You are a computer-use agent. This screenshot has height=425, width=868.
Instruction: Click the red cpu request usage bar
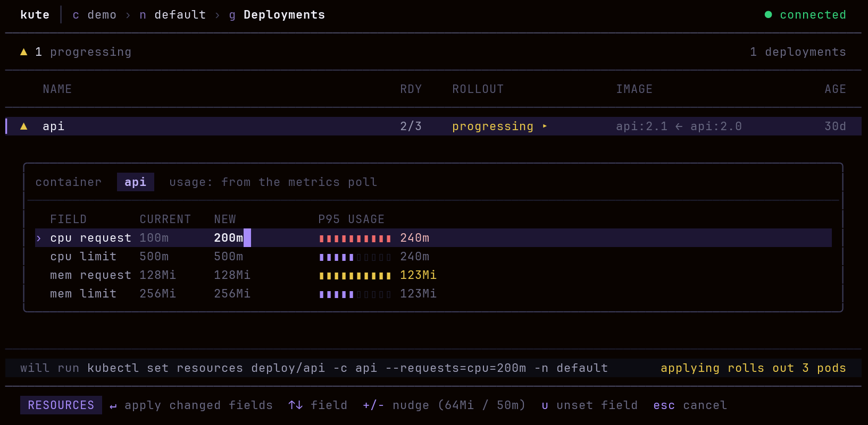coord(355,239)
